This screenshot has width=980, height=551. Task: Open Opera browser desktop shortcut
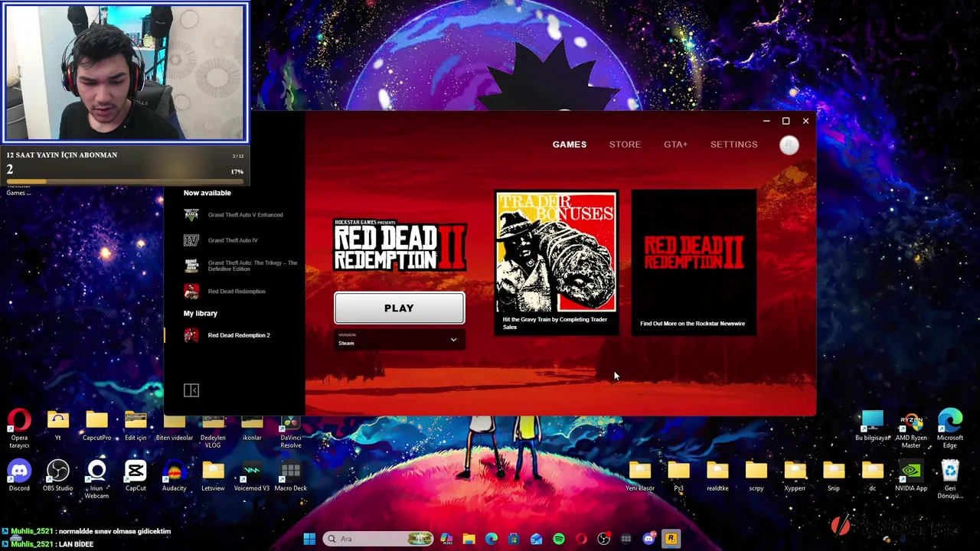19,429
